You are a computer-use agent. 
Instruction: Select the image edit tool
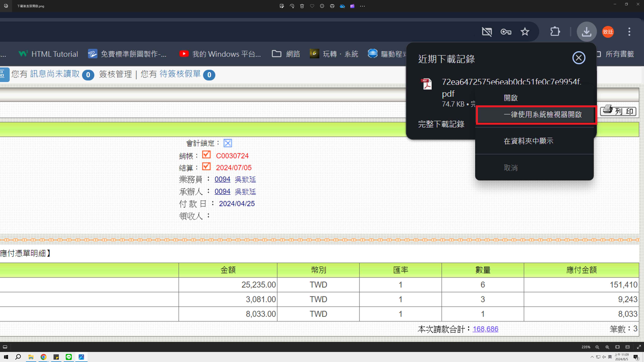282,6
